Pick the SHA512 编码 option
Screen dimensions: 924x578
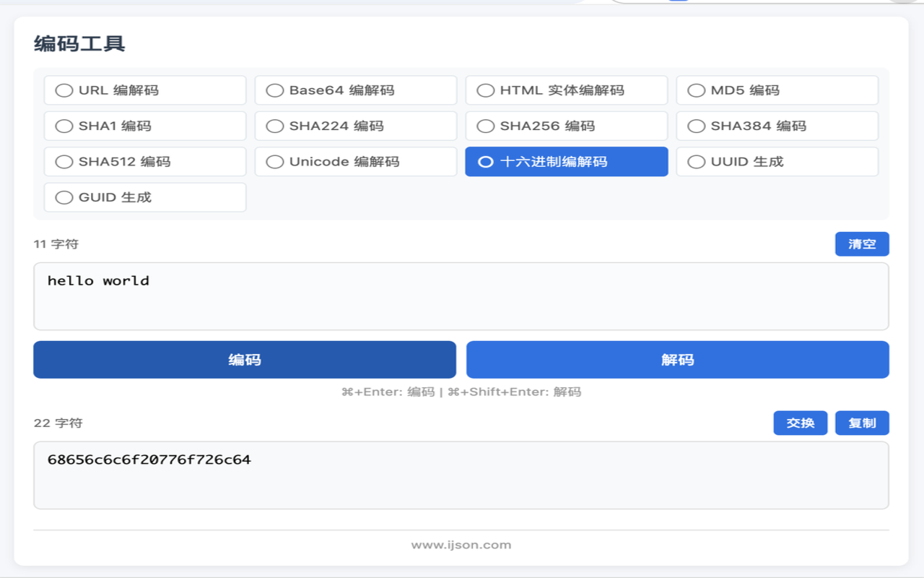(145, 162)
